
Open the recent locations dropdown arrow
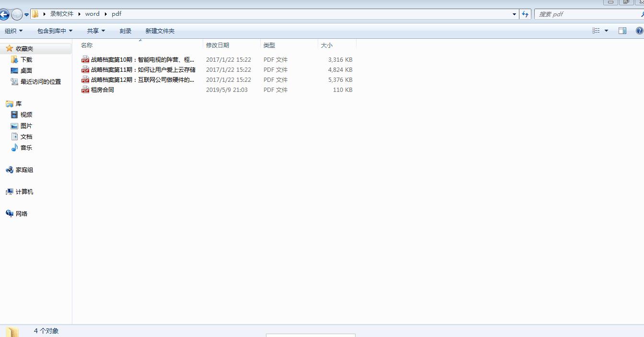(26, 15)
